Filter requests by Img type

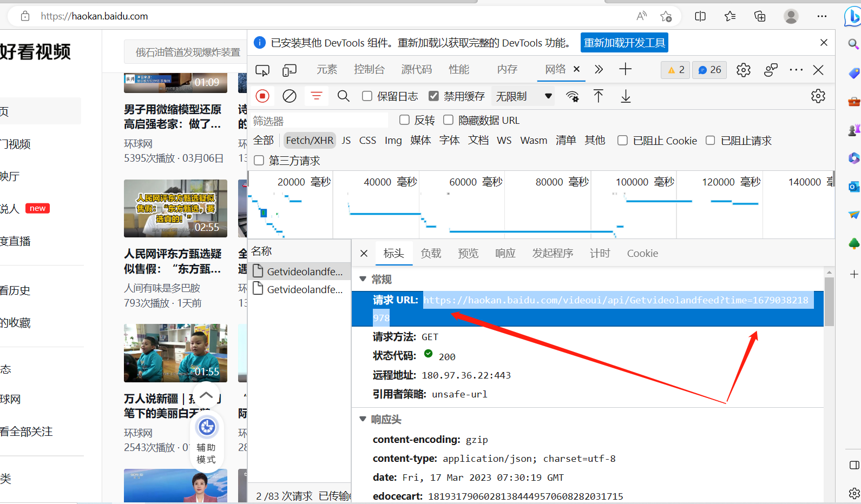[x=393, y=141]
